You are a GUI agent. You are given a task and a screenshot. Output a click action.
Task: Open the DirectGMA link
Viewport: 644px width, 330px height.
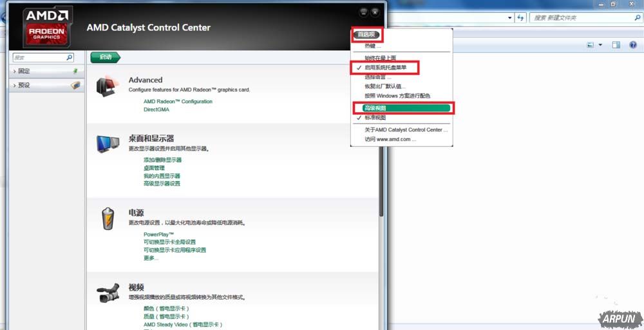coord(156,110)
